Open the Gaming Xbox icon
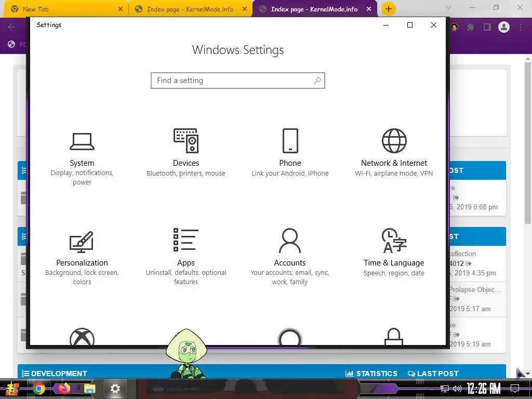Screen dimensions: 532x399 82,337
